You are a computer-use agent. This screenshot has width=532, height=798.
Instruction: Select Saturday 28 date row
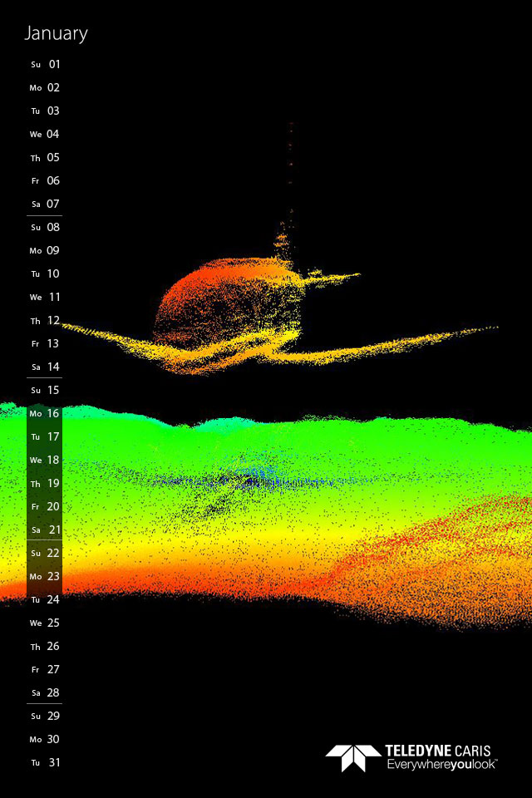coord(45,692)
